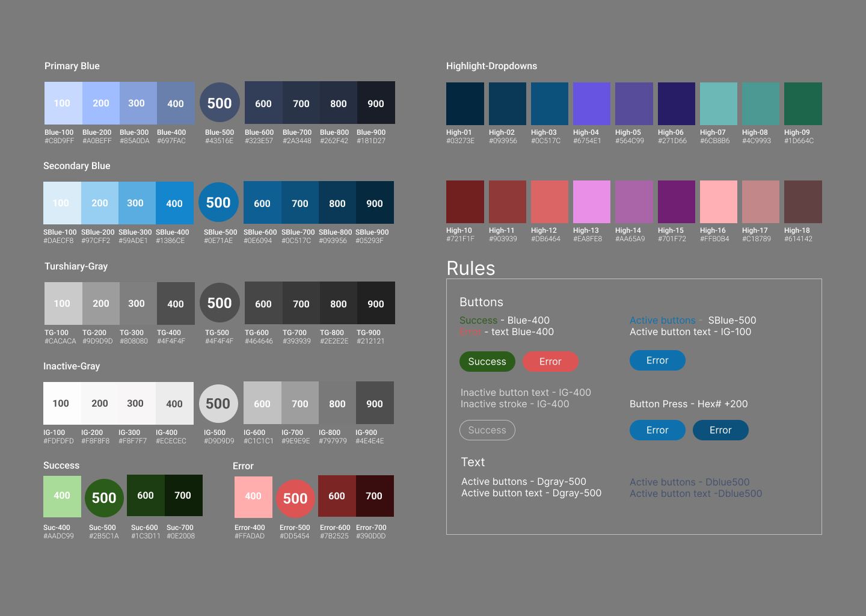Choose the High-16 light pink swatch
Viewport: 866px width, 616px height.
(719, 202)
